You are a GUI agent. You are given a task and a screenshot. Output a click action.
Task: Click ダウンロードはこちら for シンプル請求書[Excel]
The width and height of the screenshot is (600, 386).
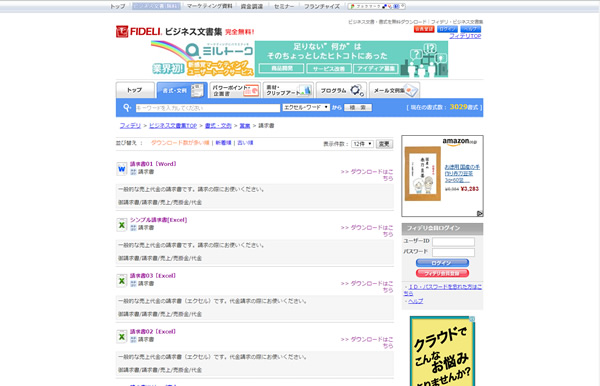pyautogui.click(x=367, y=231)
